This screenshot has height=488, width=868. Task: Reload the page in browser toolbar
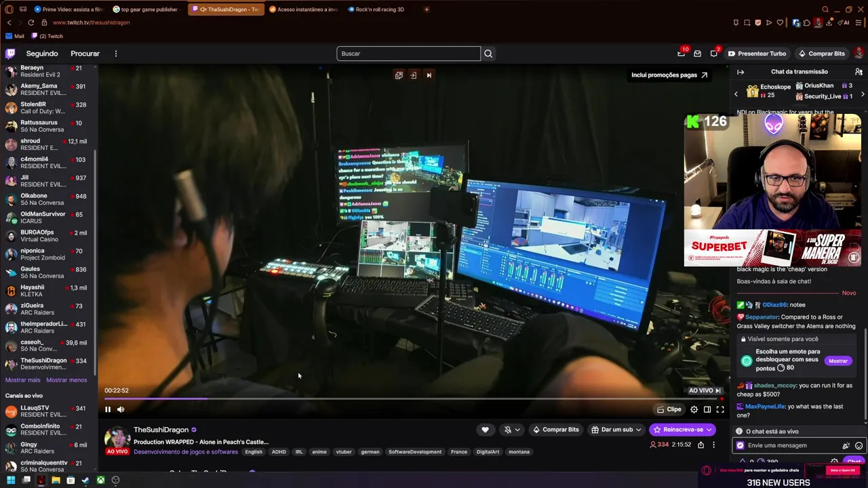pyautogui.click(x=31, y=22)
